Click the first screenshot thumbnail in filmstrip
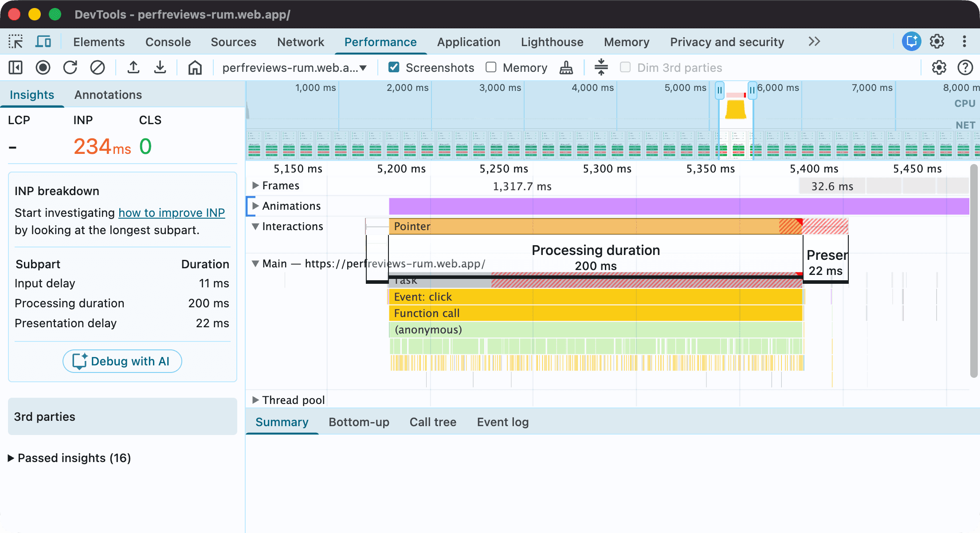The width and height of the screenshot is (980, 533). click(255, 145)
